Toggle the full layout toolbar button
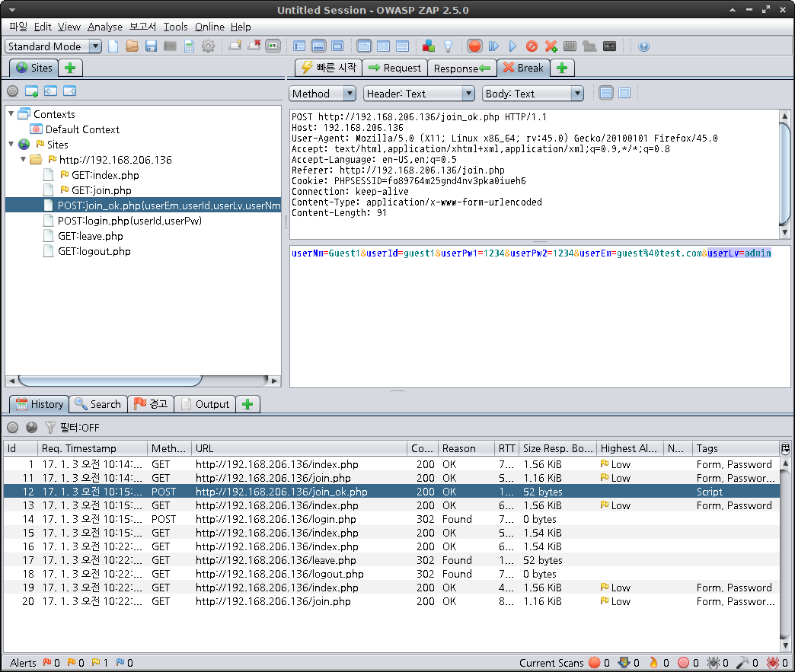795x672 pixels. [337, 46]
